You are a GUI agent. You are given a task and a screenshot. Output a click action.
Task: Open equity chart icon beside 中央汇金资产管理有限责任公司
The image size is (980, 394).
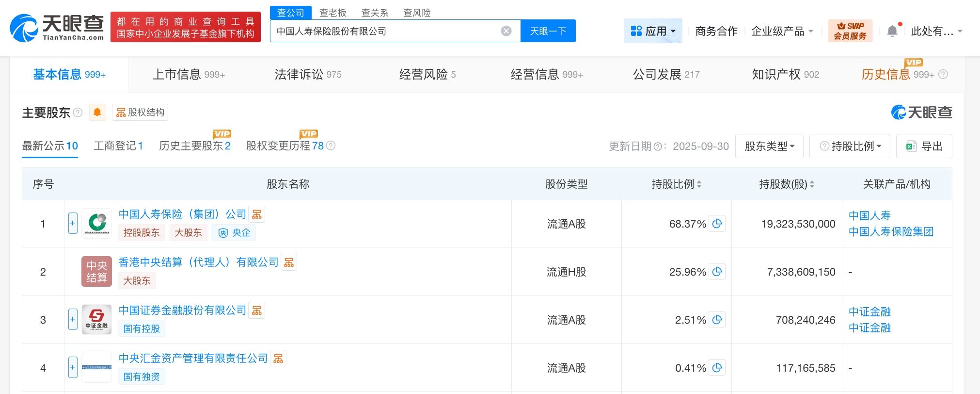[278, 359]
